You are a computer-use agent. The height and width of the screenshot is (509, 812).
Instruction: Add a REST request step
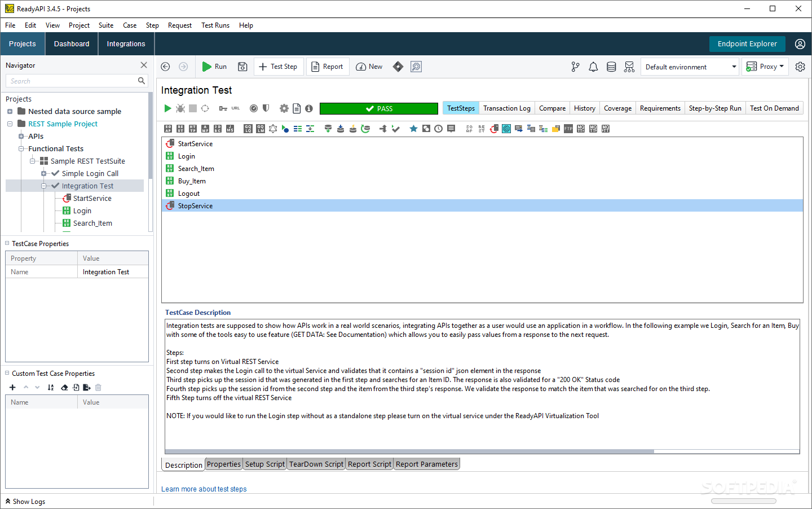tap(180, 129)
